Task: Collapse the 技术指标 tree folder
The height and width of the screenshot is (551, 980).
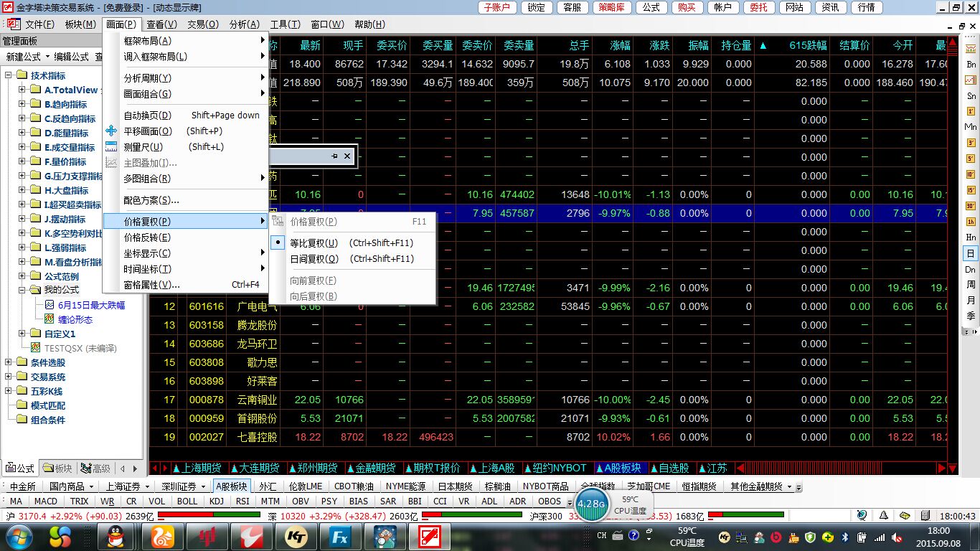Action: (9, 76)
